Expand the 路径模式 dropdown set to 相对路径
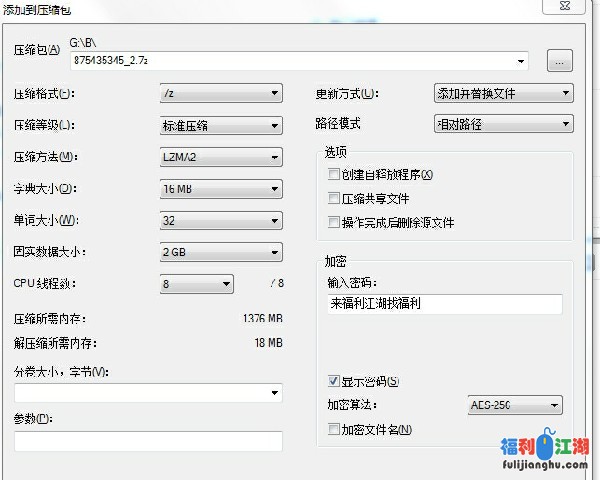 tap(503, 125)
